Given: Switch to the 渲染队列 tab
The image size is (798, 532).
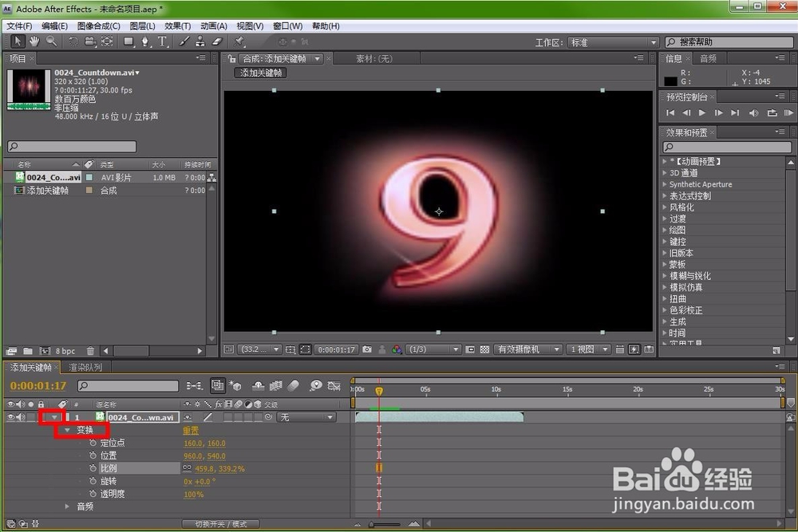Looking at the screenshot, I should point(85,367).
